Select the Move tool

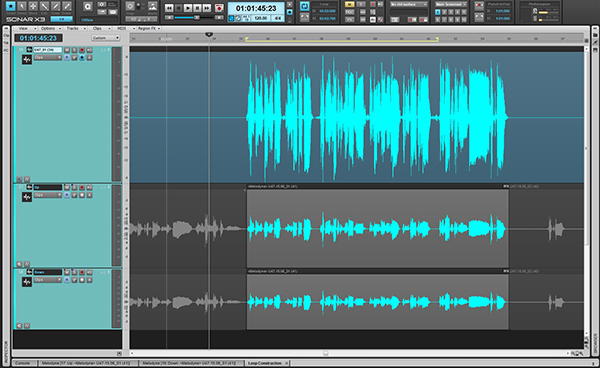click(33, 6)
